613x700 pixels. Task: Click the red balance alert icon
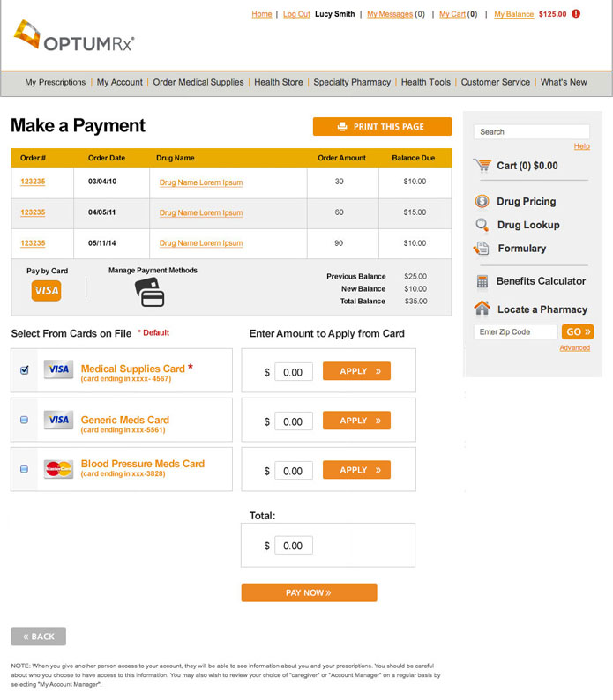pyautogui.click(x=576, y=14)
